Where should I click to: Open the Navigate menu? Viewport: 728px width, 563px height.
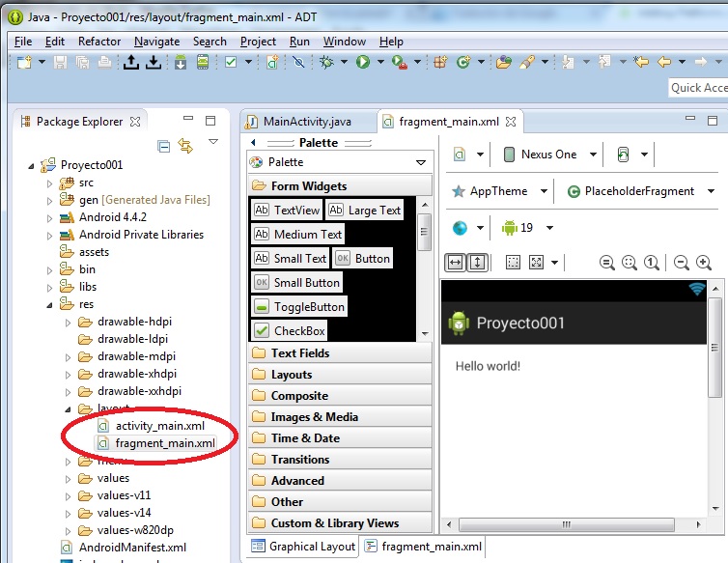157,42
